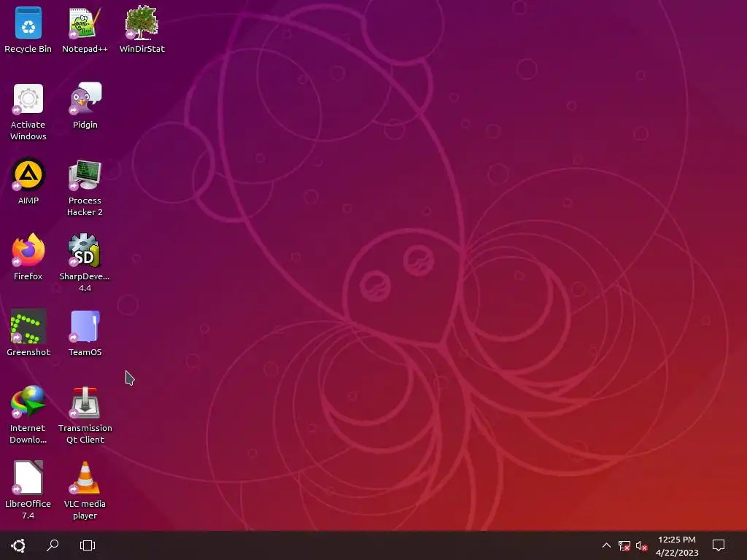Click the "Transmission Qt Client" label text
The width and height of the screenshot is (747, 560).
coord(85,434)
